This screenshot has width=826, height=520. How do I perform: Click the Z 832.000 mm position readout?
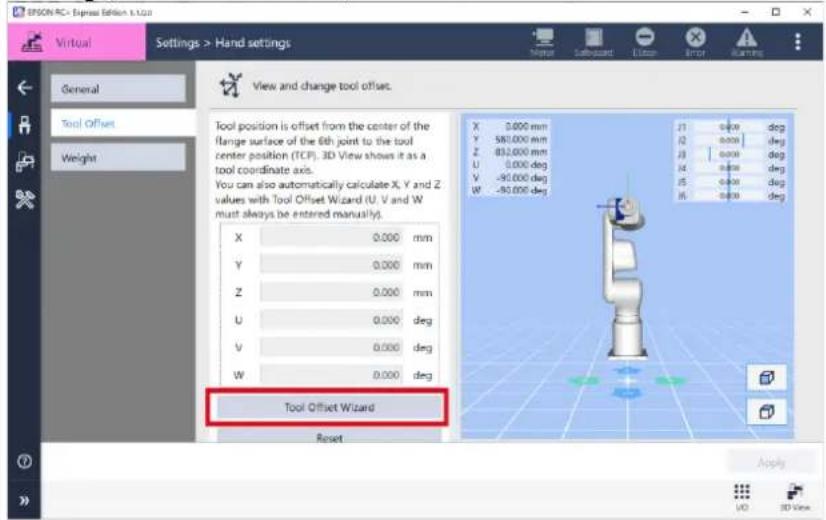click(x=510, y=152)
